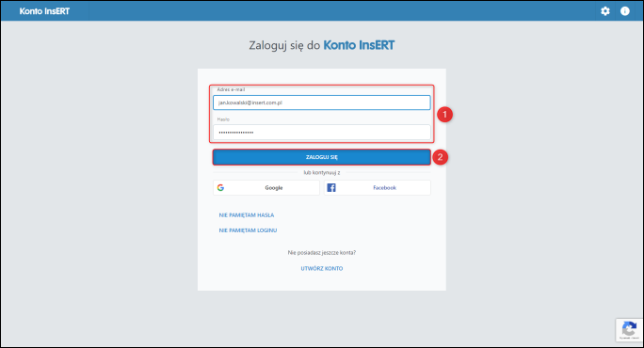The image size is (644, 348).
Task: Continue with the Google text label
Action: click(x=274, y=187)
